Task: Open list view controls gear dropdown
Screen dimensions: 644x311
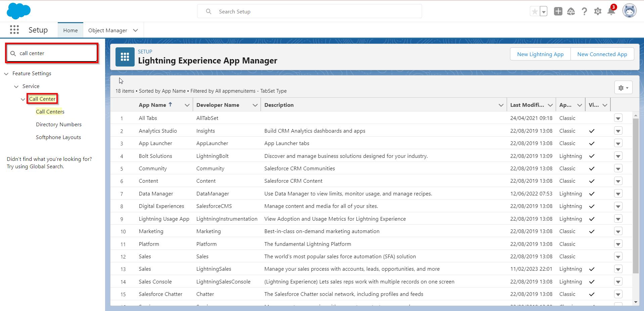Action: tap(623, 88)
